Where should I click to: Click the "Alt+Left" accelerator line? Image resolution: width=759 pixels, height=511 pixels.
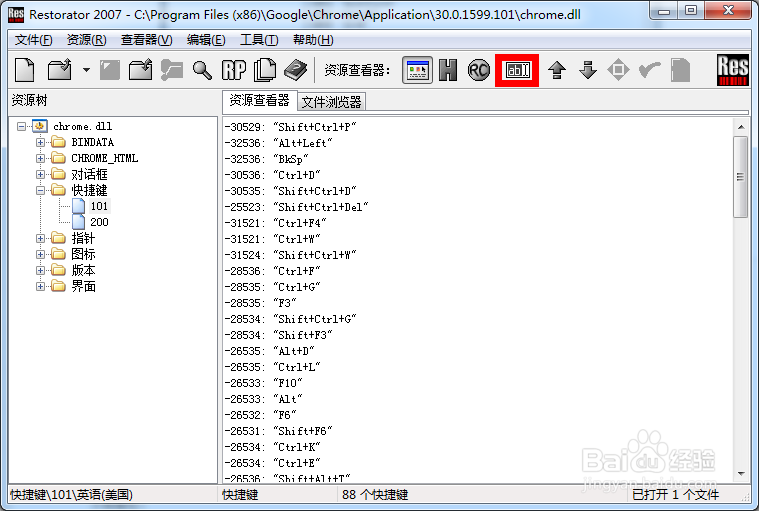[x=278, y=143]
